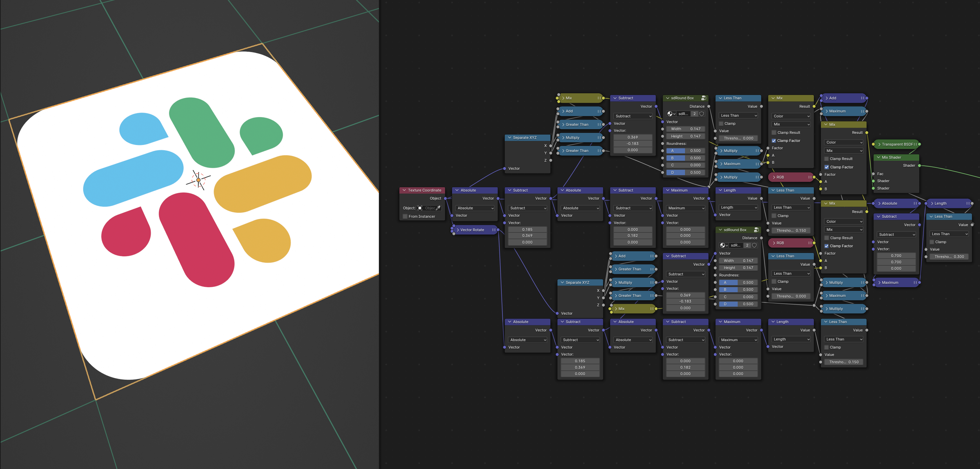This screenshot has height=469, width=980.
Task: Click the sdR... name field in the top sdRound Box
Action: [684, 114]
